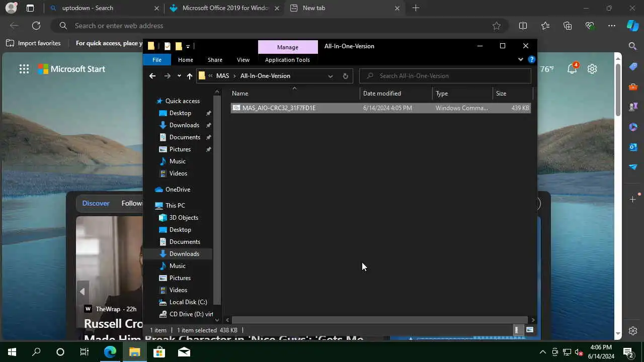Click MAS in the address breadcrumb
The image size is (644, 362).
point(222,76)
